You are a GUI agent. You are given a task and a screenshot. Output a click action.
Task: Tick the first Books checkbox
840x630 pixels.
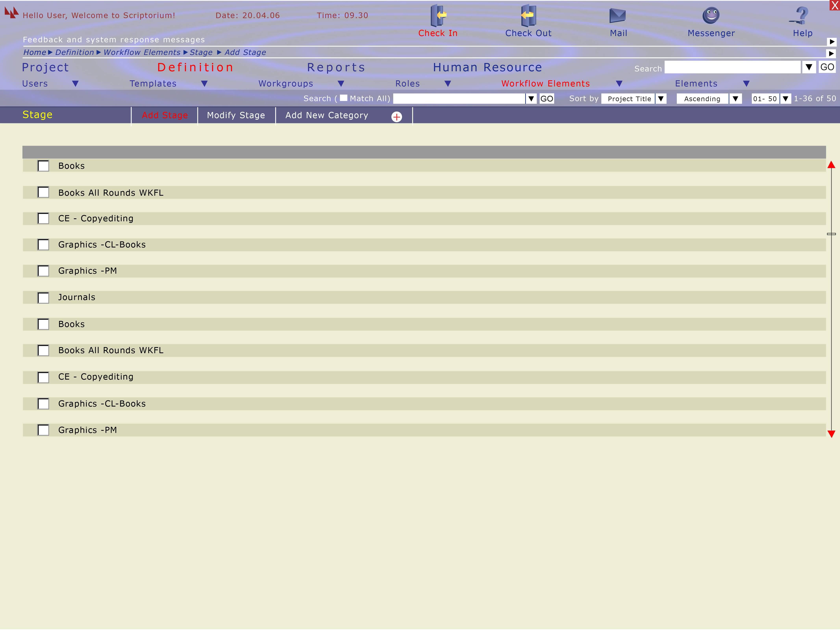[x=43, y=166]
